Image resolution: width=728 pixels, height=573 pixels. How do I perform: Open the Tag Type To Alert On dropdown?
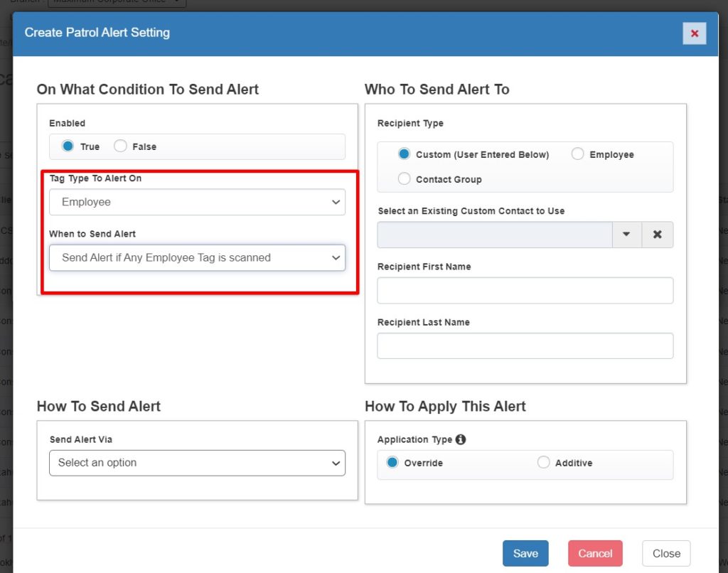(197, 202)
